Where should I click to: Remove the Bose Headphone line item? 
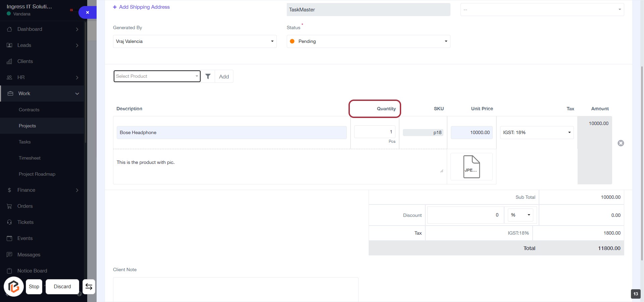[621, 143]
